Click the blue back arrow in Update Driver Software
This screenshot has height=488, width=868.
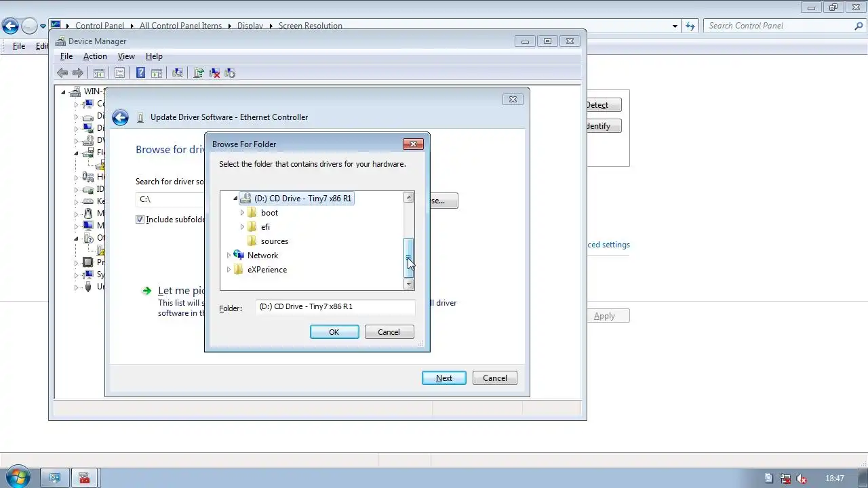[120, 117]
